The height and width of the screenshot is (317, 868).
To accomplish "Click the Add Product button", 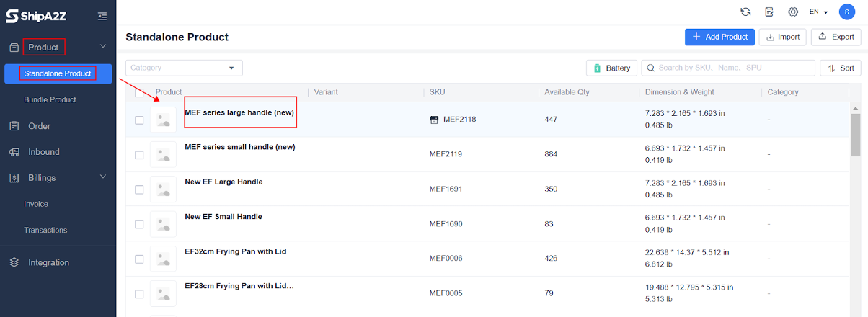I will tap(719, 37).
